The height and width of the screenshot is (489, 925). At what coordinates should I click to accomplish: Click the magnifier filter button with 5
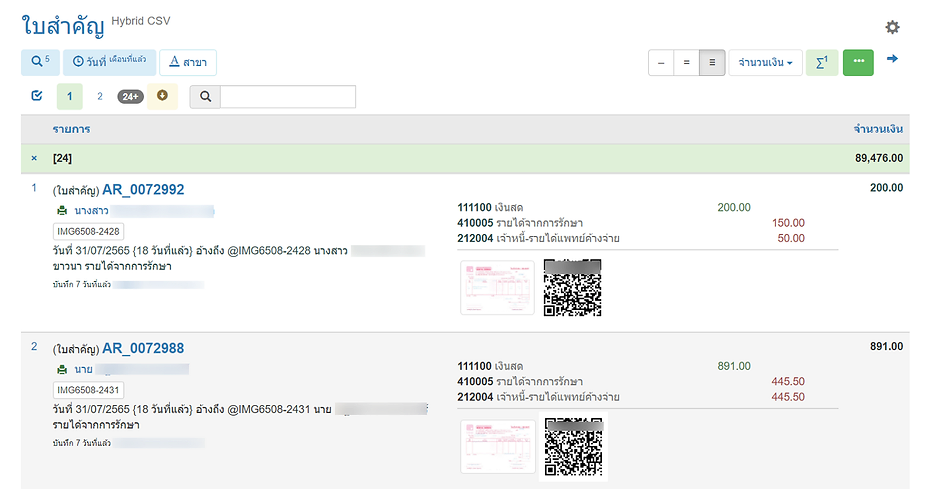[x=40, y=62]
